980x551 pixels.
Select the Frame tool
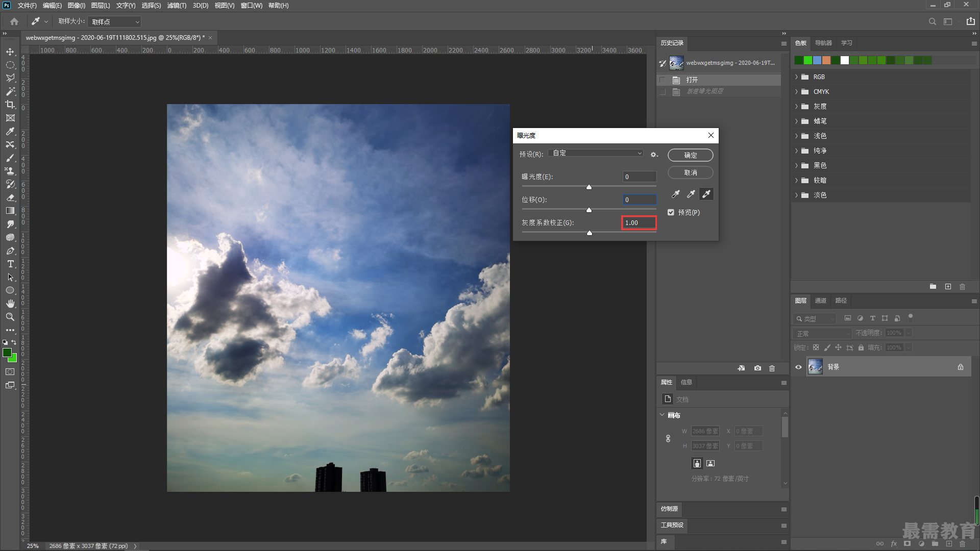pyautogui.click(x=10, y=118)
